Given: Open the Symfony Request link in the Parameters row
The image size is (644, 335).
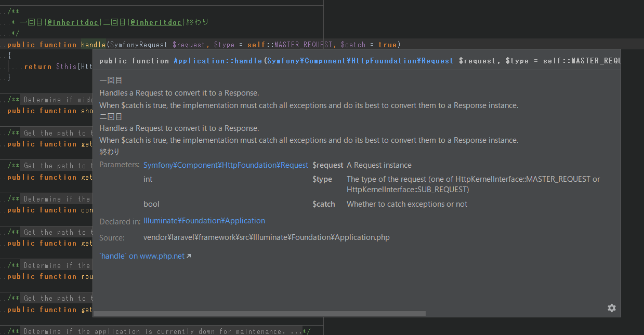Looking at the screenshot, I should click(x=226, y=165).
